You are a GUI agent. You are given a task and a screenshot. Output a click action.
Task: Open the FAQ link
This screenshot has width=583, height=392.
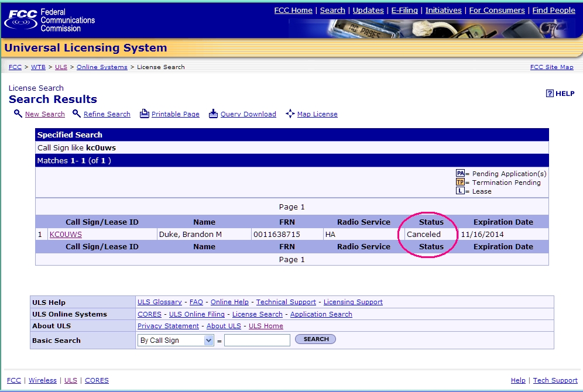tap(196, 302)
